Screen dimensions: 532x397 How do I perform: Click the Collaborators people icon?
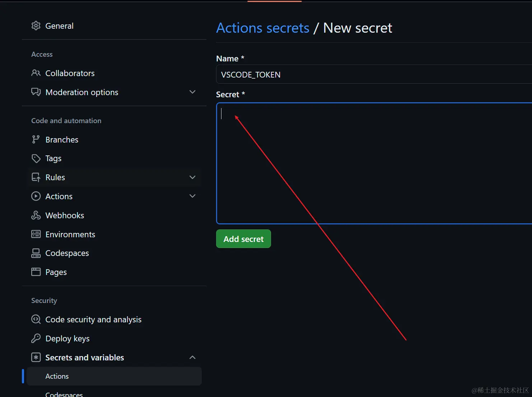pos(36,73)
